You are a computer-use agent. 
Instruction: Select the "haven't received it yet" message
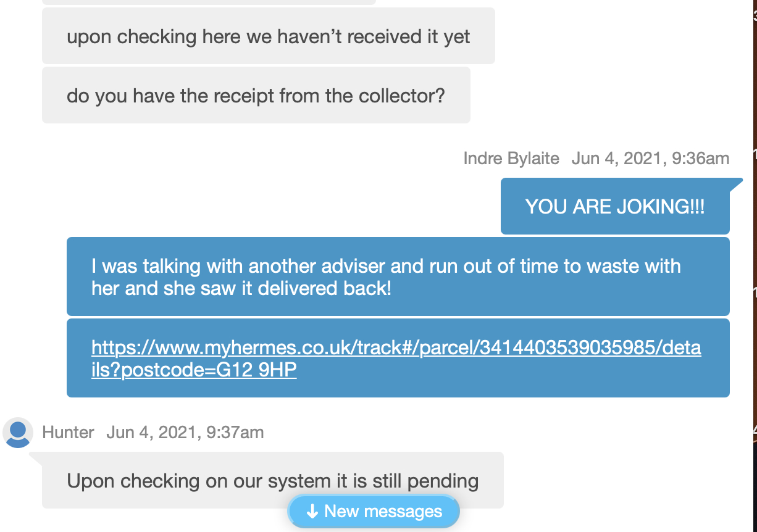pos(268,36)
